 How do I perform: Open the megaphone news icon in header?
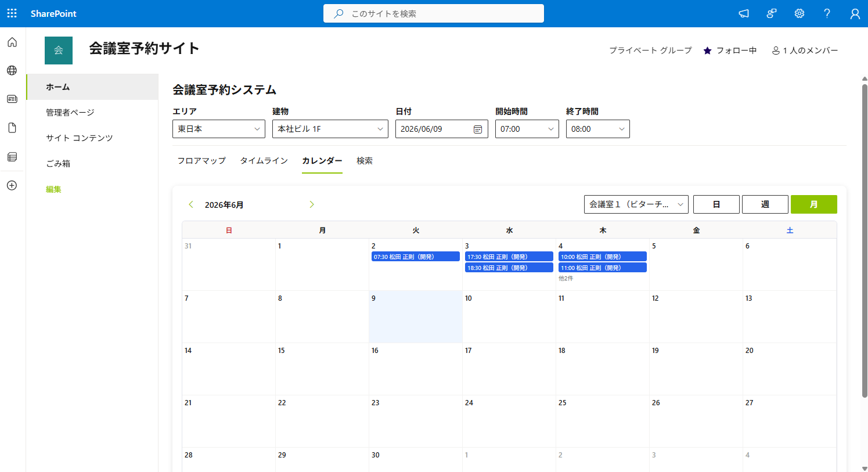(744, 13)
